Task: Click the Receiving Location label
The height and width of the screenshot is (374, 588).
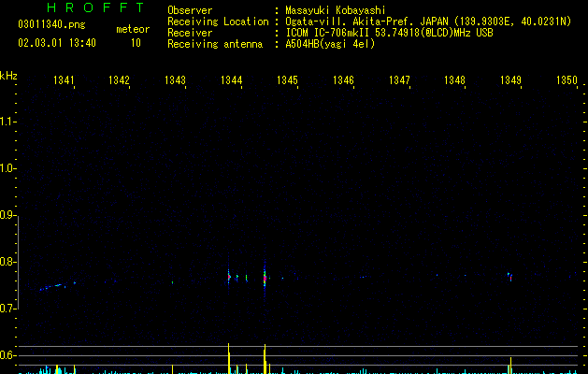Action: coord(218,22)
